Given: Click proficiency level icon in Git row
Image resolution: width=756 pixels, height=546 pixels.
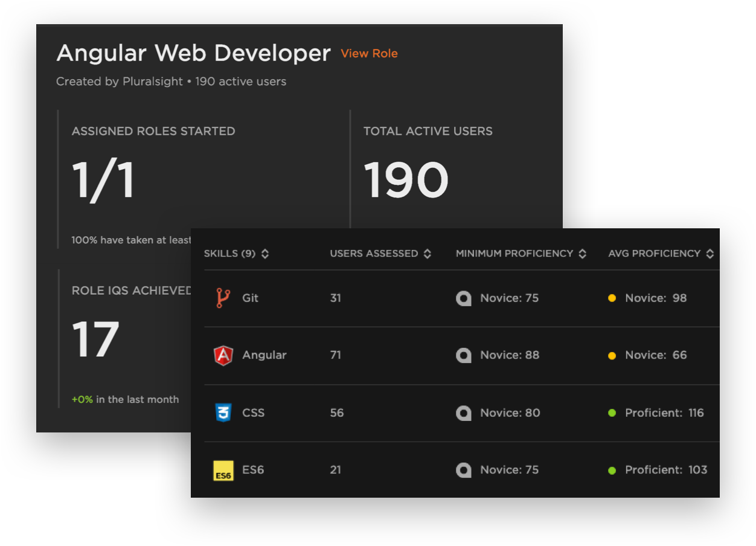Looking at the screenshot, I should click(x=463, y=298).
